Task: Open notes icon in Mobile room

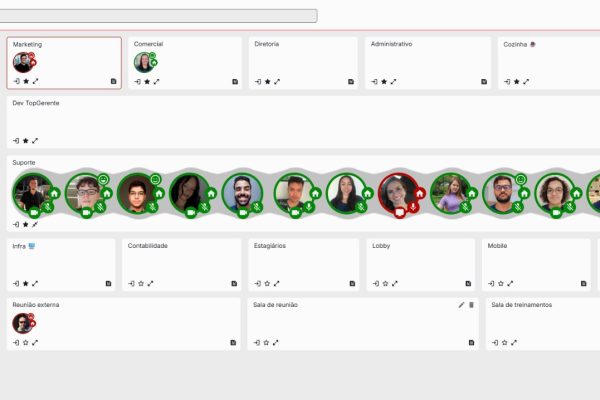Action: coord(584,284)
